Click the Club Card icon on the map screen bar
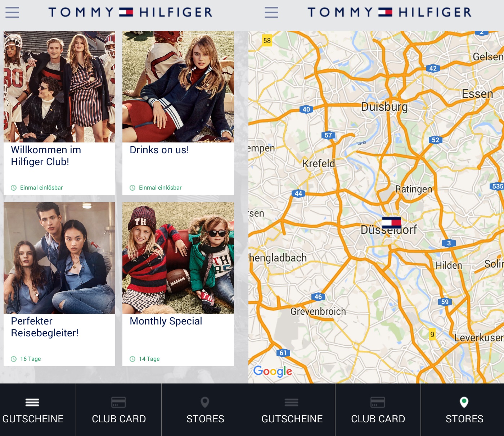504x436 pixels. pos(378,402)
